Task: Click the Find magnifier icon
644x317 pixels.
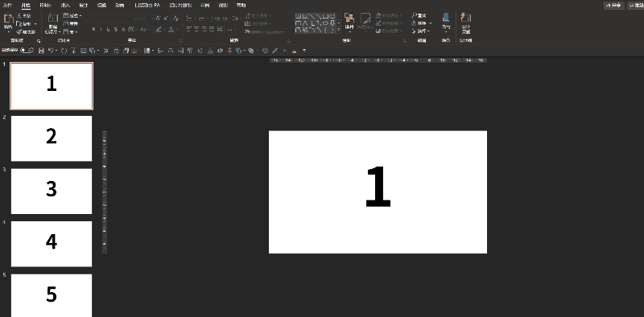Action: tap(415, 15)
